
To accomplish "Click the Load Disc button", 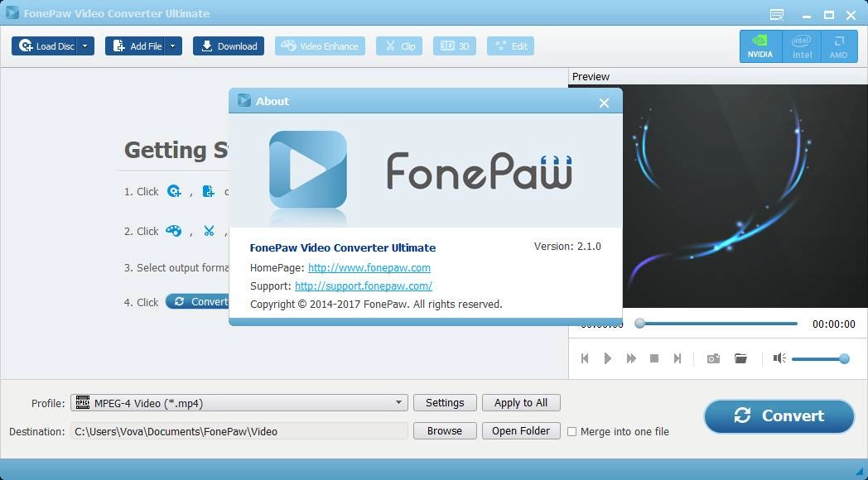I will point(45,46).
